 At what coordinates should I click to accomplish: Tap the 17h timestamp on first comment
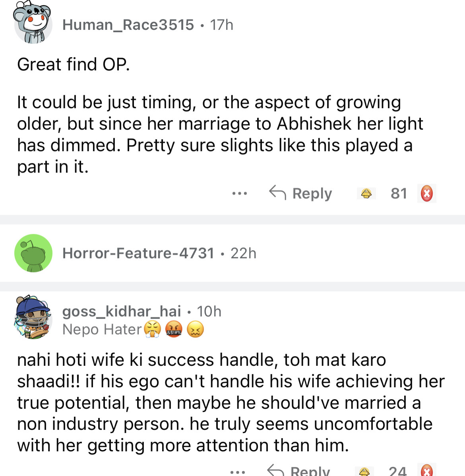coord(221,25)
